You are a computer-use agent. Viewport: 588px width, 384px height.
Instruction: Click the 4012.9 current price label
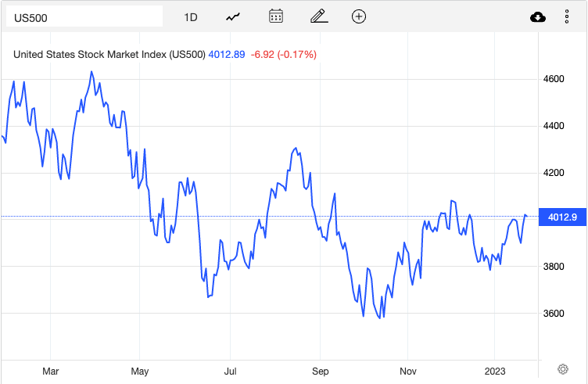click(x=562, y=217)
